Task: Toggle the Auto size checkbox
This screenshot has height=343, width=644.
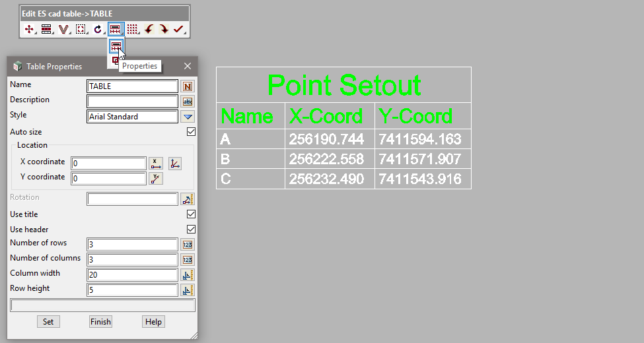Action: pyautogui.click(x=191, y=132)
